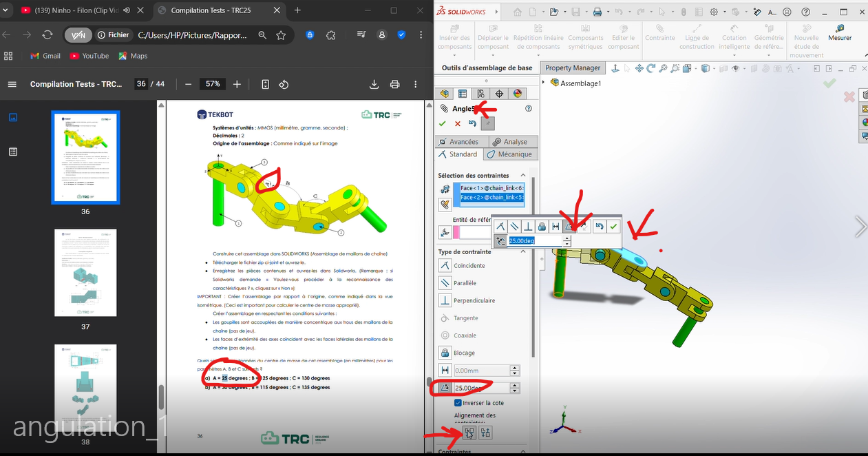Open the PDF viewer sidebar menu icon
Image resolution: width=868 pixels, height=456 pixels.
tap(12, 84)
